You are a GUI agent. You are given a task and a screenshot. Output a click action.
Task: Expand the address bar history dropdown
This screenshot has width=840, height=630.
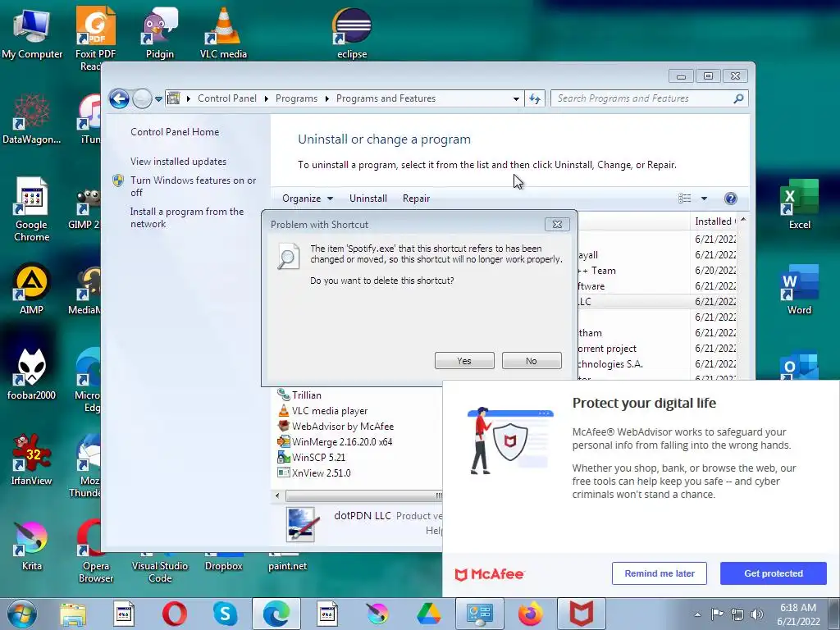(x=516, y=98)
